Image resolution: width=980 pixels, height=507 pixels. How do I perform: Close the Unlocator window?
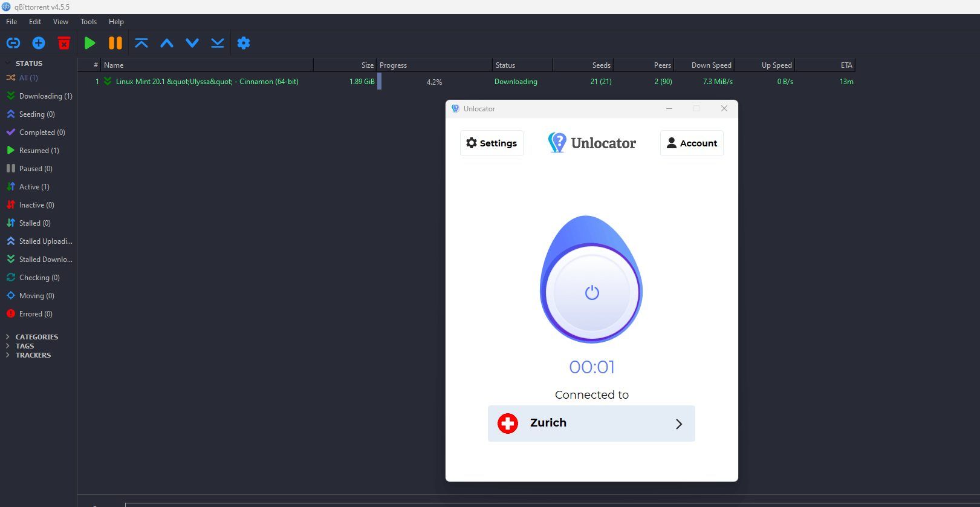724,108
